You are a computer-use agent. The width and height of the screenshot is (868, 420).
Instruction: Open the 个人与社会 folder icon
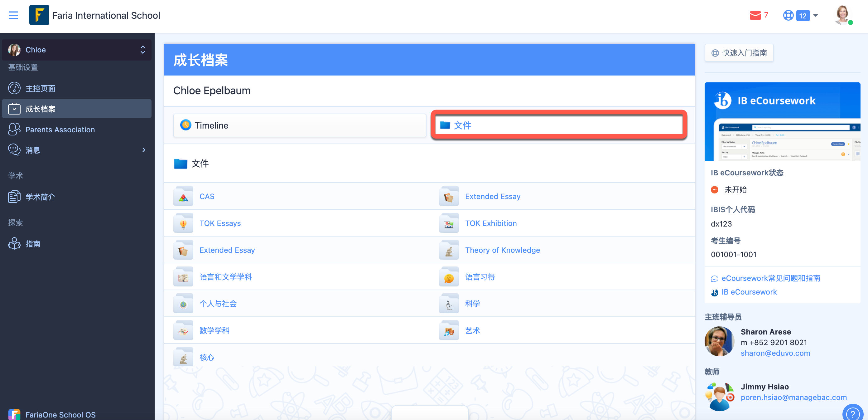[183, 304]
